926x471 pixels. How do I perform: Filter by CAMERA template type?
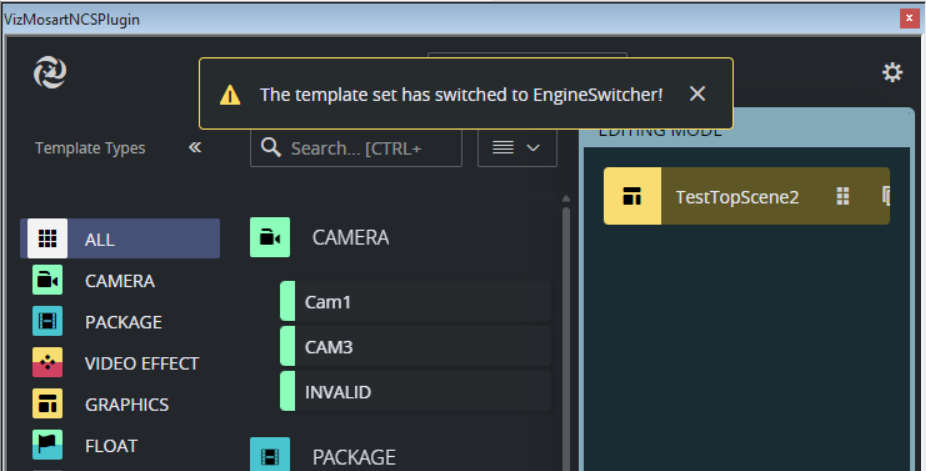click(120, 280)
